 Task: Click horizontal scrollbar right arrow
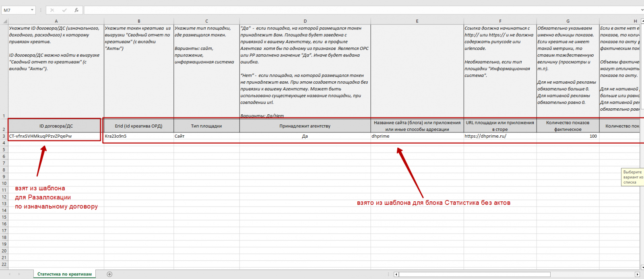637,274
